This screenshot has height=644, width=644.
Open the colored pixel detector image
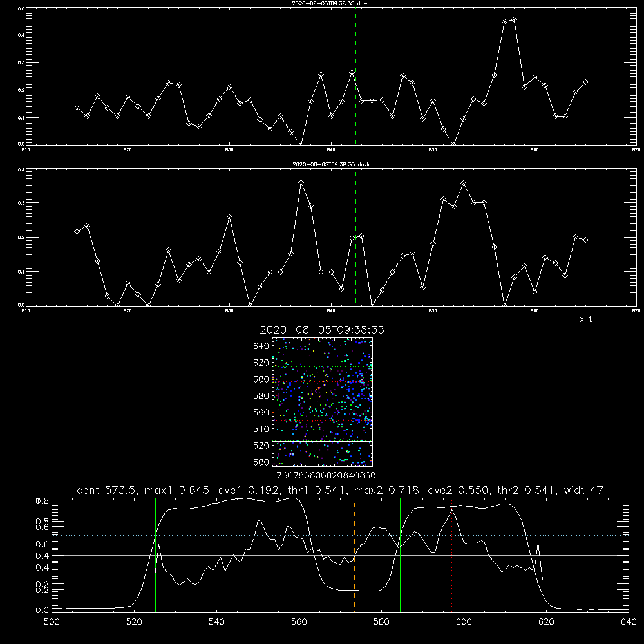[322, 402]
